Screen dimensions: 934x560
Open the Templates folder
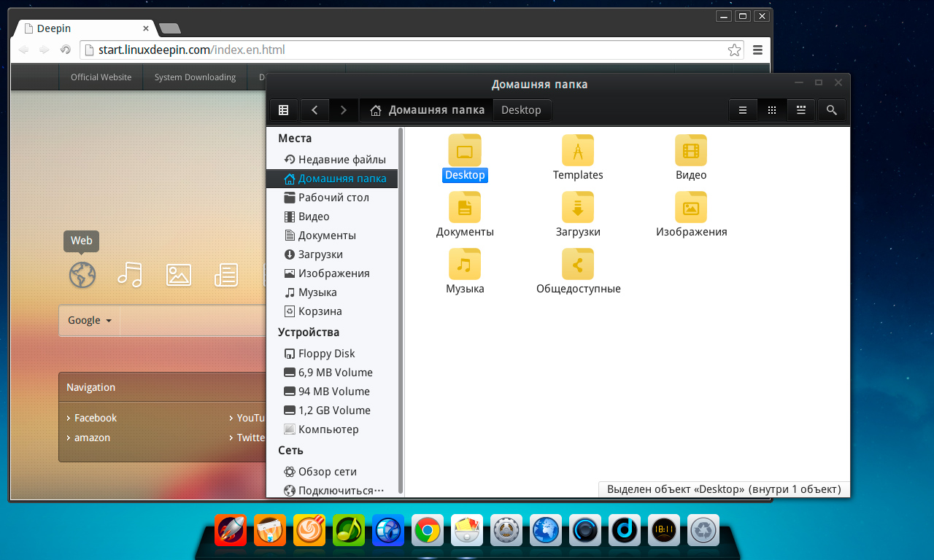577,150
